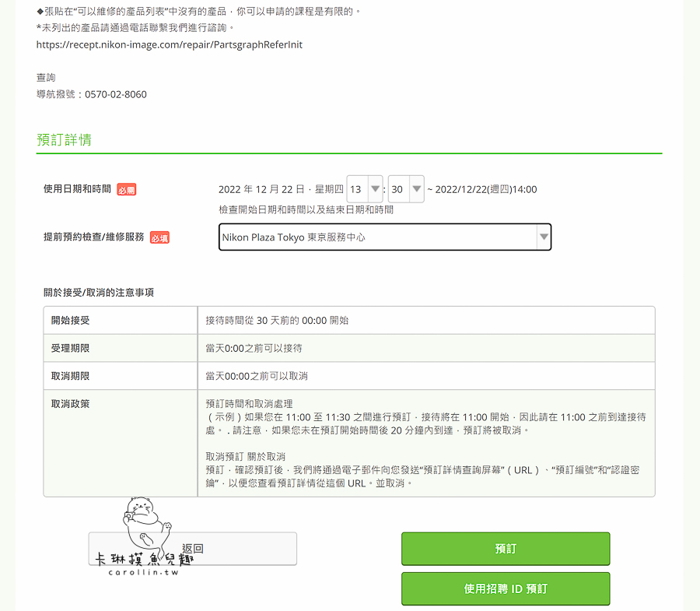This screenshot has width=700, height=611.
Task: Click the red 必需 badge beside 使用日期和時間
Action: pos(126,189)
